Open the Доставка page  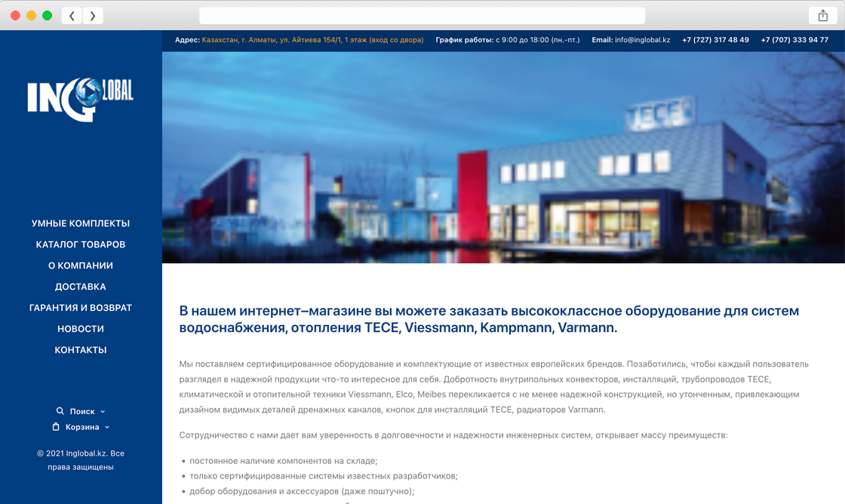click(x=81, y=287)
